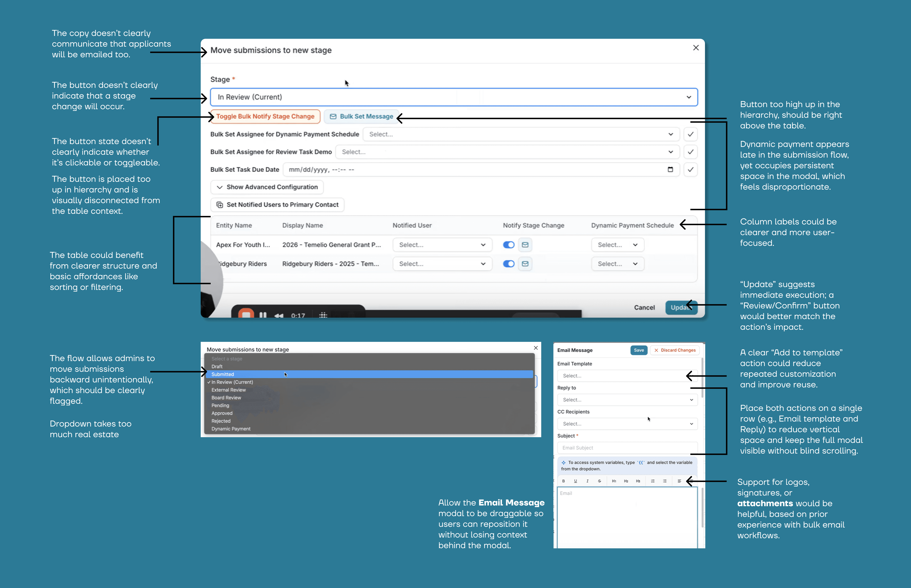This screenshot has width=911, height=588.
Task: Turn off Notify Stage Change for Apex For Youth
Action: (x=508, y=245)
